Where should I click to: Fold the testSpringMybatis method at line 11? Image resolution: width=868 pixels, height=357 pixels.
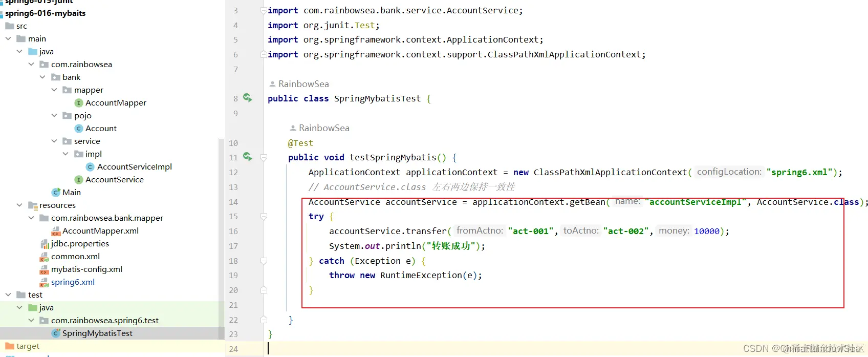click(x=264, y=157)
